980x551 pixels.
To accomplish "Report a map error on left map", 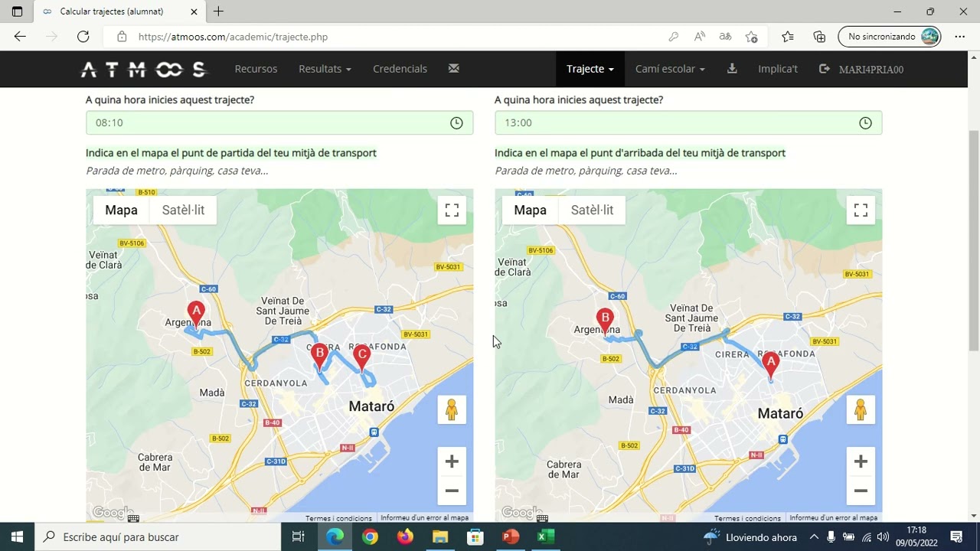I will [424, 518].
